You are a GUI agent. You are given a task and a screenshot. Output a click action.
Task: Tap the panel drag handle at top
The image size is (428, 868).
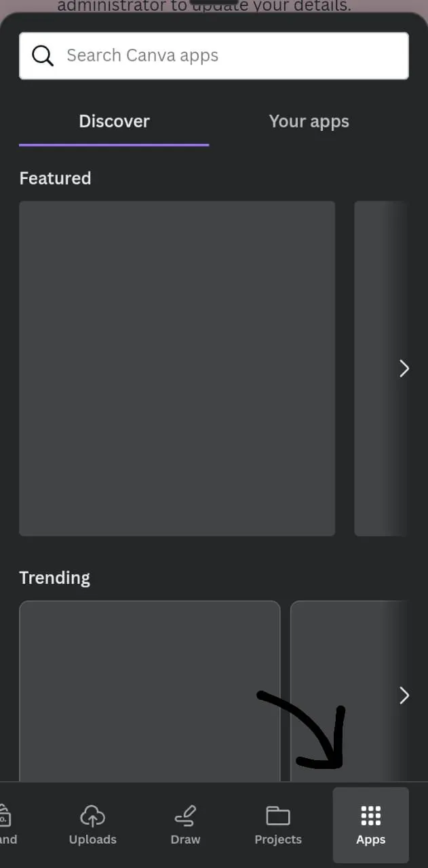pyautogui.click(x=214, y=2)
